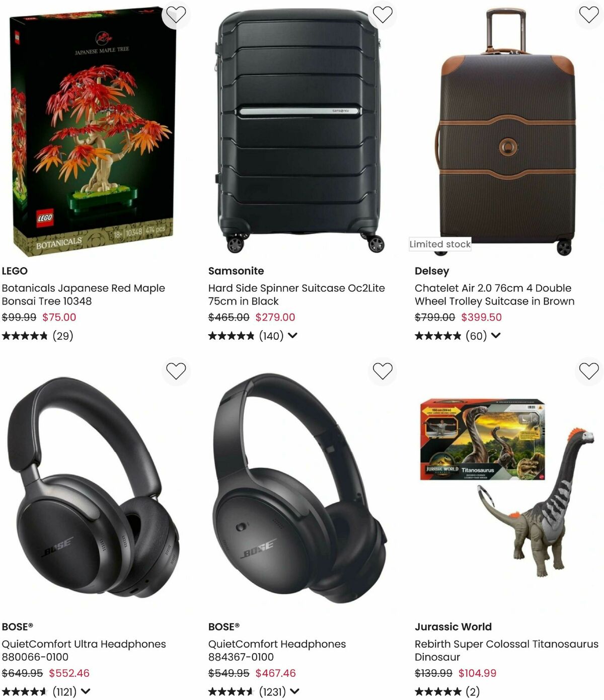
Task: Open QuietComfort Ultra Headphones 880066-0100 title
Action: click(84, 650)
